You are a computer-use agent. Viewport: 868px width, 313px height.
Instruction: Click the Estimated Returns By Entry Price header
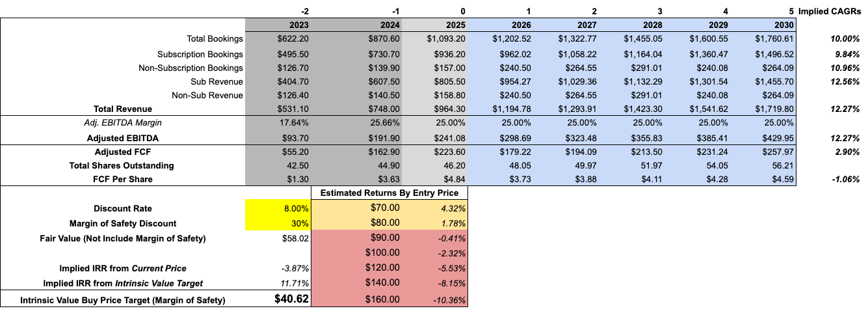coord(389,193)
